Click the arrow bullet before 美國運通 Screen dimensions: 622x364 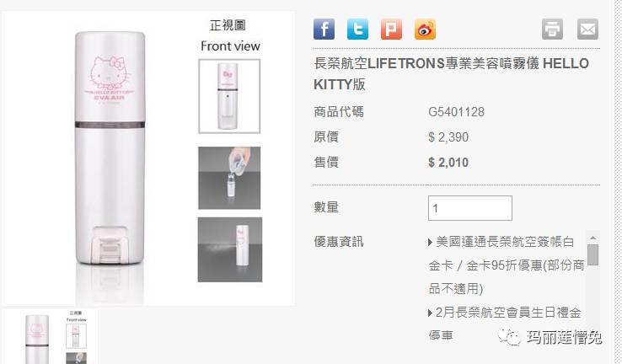431,243
